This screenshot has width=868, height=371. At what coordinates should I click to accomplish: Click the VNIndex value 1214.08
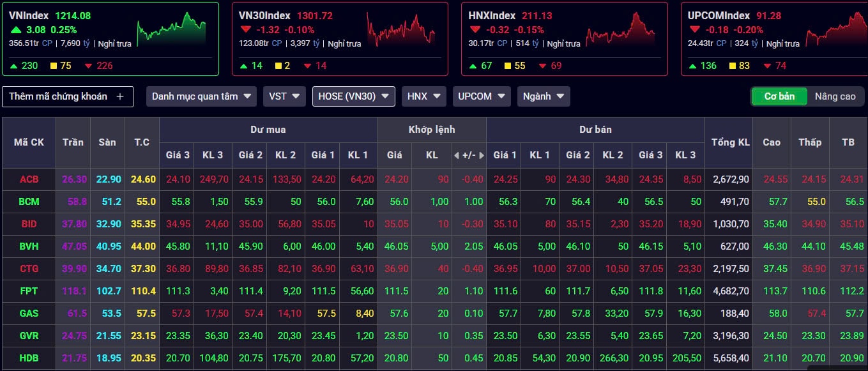[73, 16]
